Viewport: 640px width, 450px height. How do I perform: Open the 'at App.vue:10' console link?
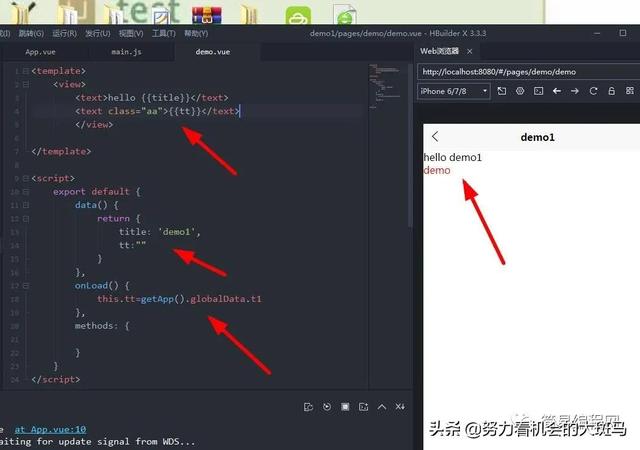50,430
